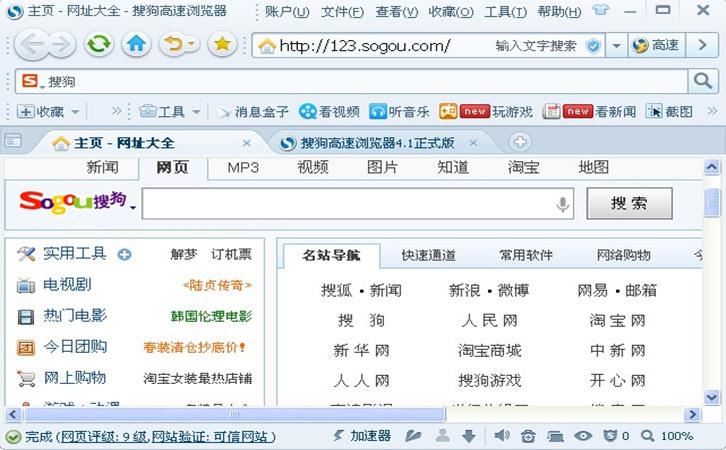The image size is (726, 450).
Task: Go to the browser home page
Action: tap(136, 44)
